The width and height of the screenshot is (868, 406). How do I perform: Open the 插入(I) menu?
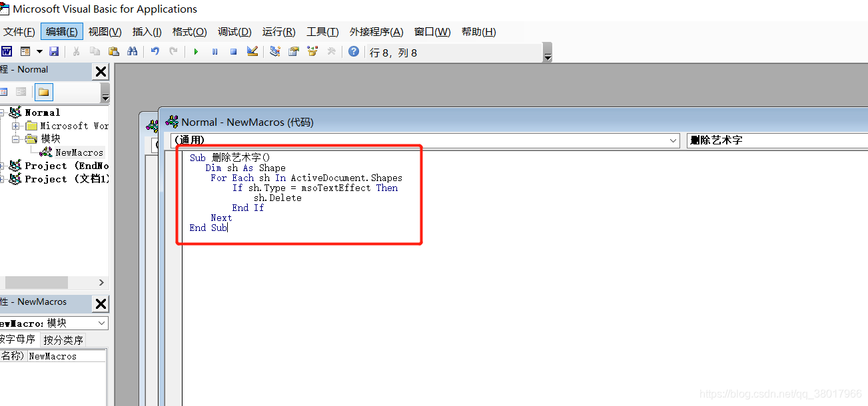[x=147, y=31]
